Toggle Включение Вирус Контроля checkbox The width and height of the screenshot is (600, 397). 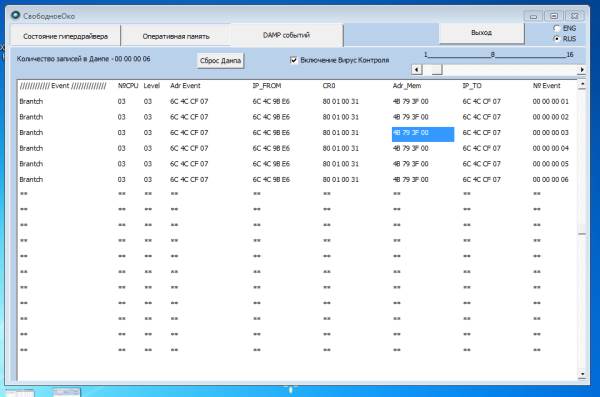[x=293, y=60]
